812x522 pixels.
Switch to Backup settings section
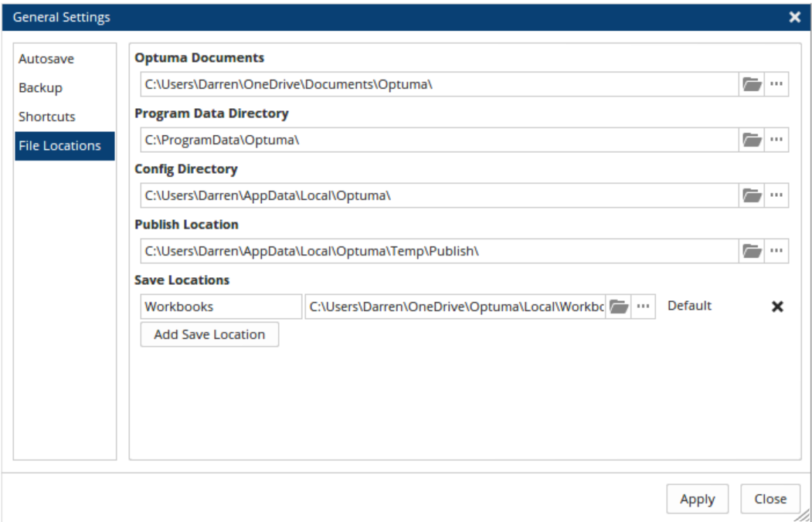pyautogui.click(x=65, y=88)
